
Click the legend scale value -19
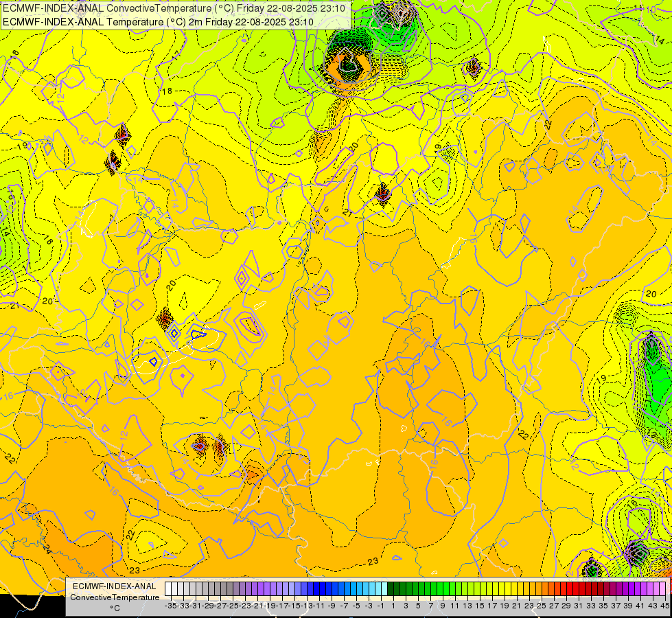pyautogui.click(x=270, y=606)
